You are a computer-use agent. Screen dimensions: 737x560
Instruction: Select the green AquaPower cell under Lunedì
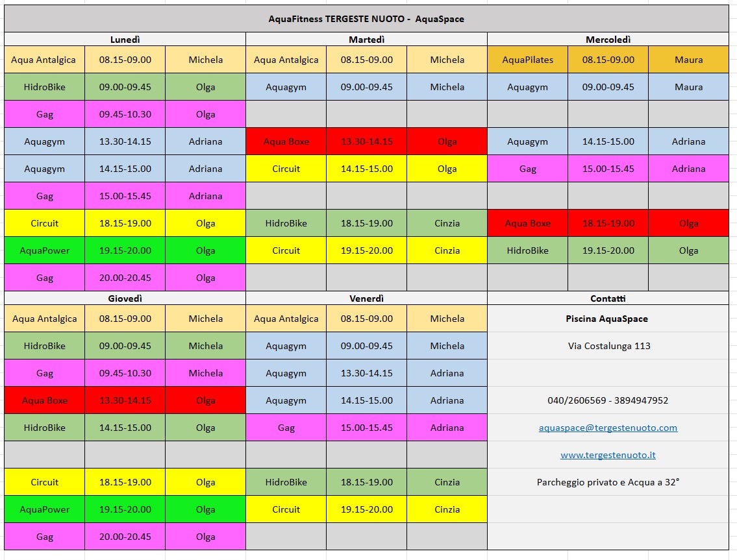(x=44, y=250)
